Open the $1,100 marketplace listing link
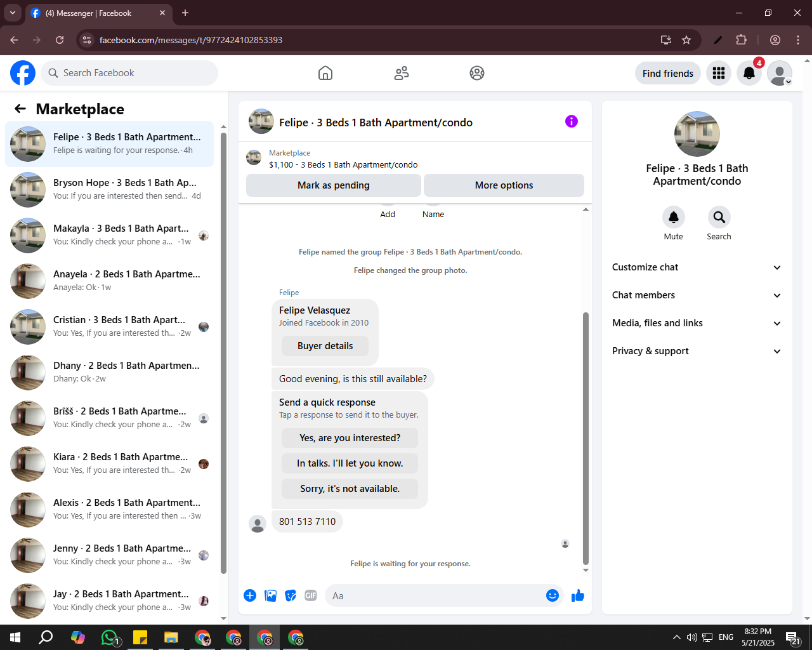 (x=343, y=164)
